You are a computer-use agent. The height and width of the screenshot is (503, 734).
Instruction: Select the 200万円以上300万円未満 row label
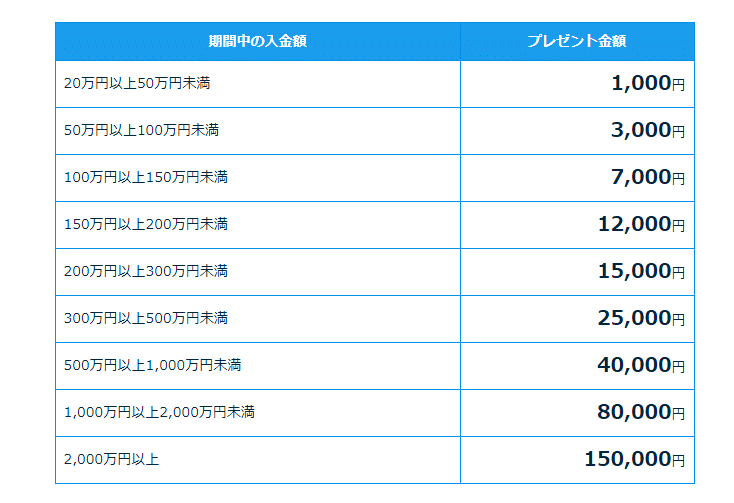click(x=146, y=271)
